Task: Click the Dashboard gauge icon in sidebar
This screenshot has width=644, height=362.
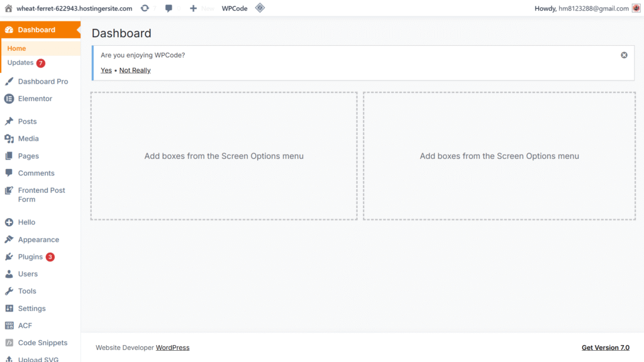Action: pos(9,30)
